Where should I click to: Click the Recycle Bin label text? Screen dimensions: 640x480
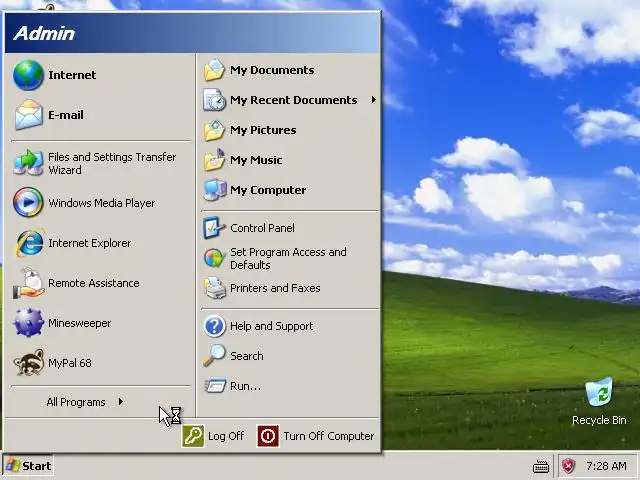[599, 420]
